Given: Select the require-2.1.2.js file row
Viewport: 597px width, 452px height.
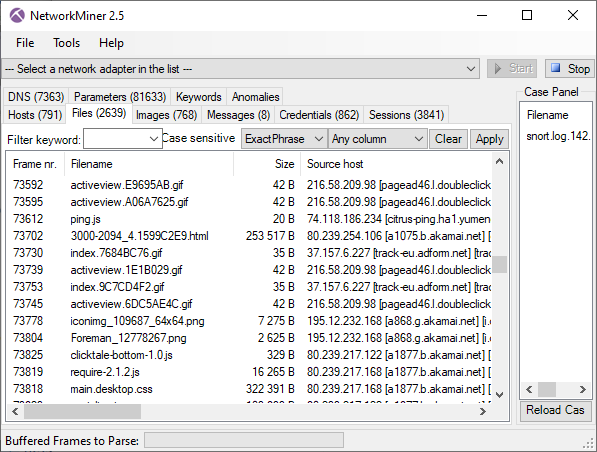Looking at the screenshot, I should pyautogui.click(x=249, y=372).
